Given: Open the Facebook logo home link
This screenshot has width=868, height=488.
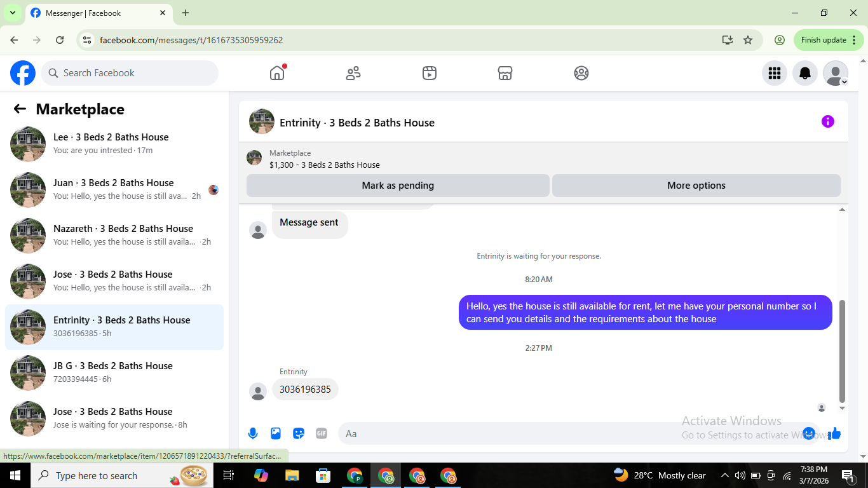Looking at the screenshot, I should click(23, 73).
